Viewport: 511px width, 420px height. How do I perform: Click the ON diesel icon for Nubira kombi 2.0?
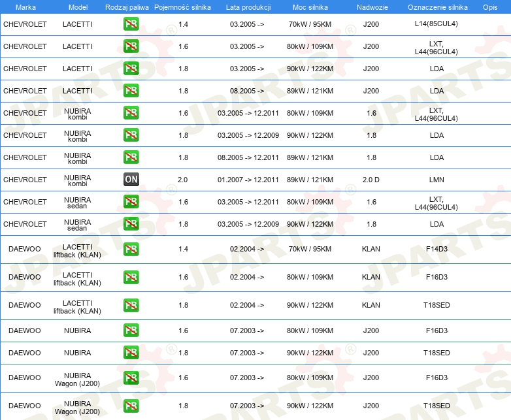tap(131, 180)
